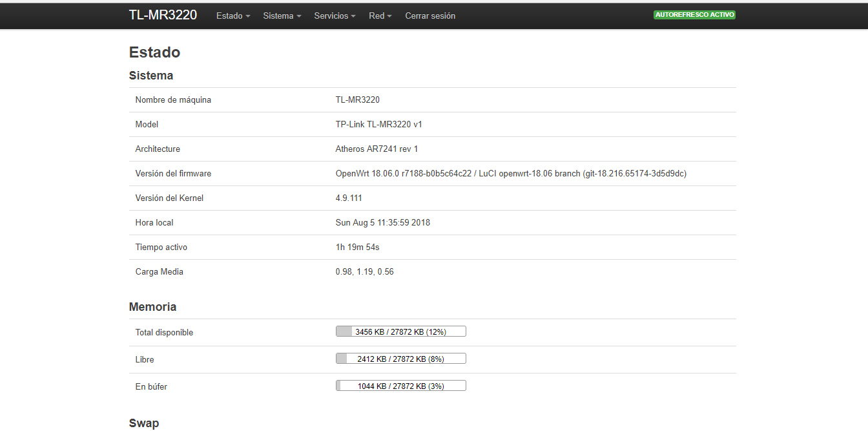Click the Carga Media label
This screenshot has height=431, width=868.
pos(160,271)
